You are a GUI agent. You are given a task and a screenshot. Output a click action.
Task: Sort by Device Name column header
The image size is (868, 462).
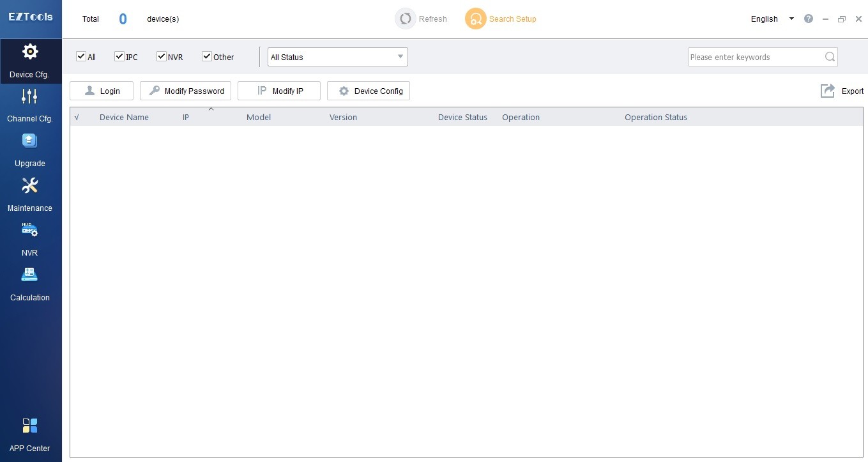tap(124, 118)
